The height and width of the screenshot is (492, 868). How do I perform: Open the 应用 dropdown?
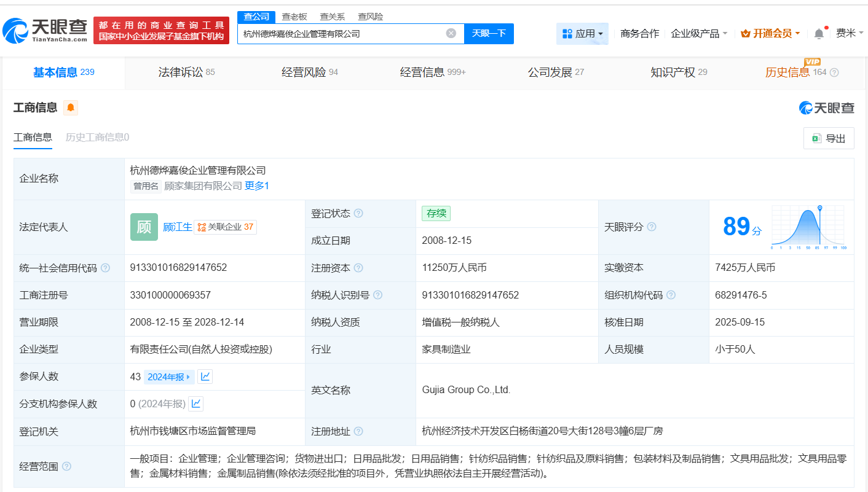click(581, 33)
